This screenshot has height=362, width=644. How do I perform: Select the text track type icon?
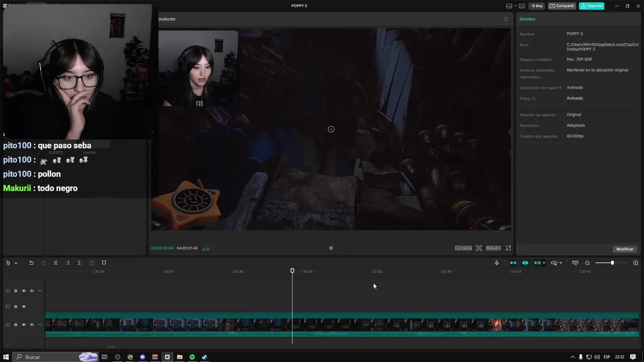click(x=8, y=307)
